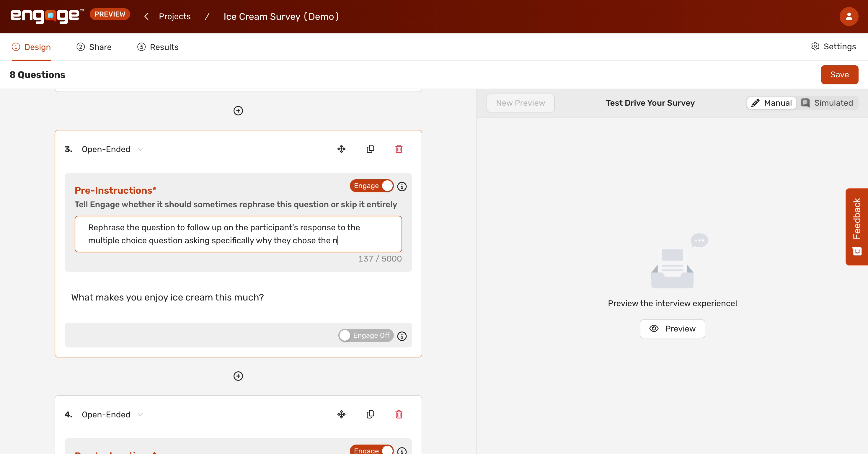Delete question 3
The width and height of the screenshot is (868, 454).
(399, 149)
